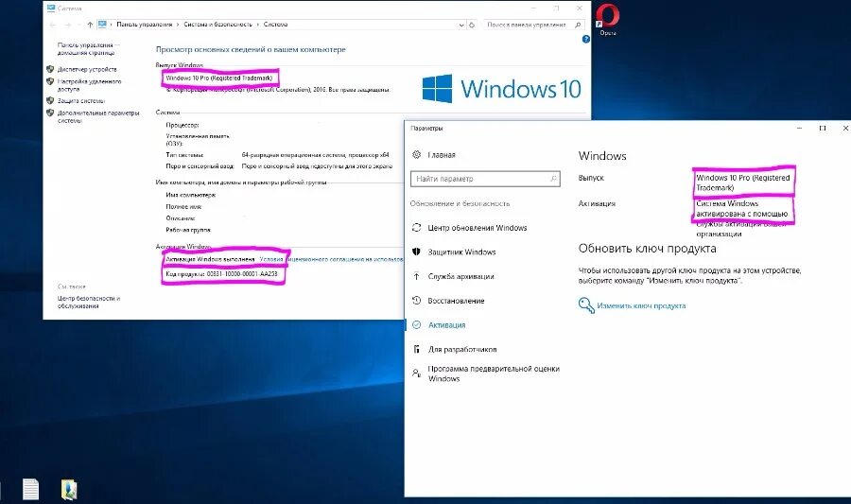Click the checkmark circle icon beside 'Активация'

[x=416, y=325]
